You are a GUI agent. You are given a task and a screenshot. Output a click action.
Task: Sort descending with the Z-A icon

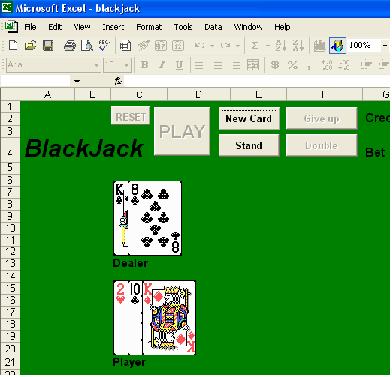click(x=298, y=45)
